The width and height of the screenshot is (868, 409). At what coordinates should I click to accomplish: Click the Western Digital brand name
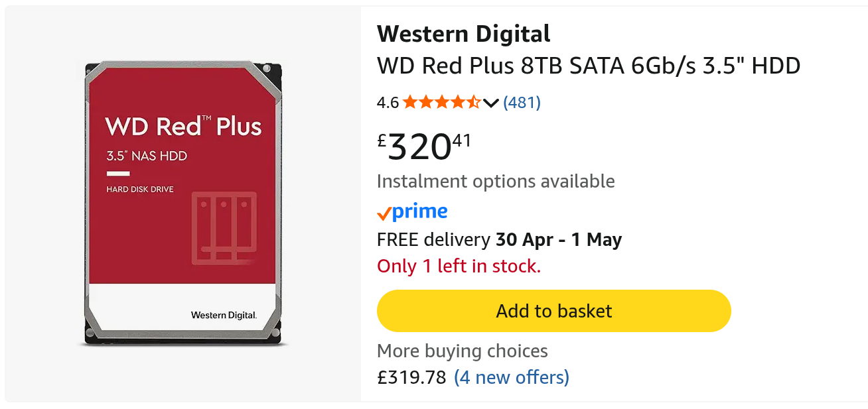point(464,34)
